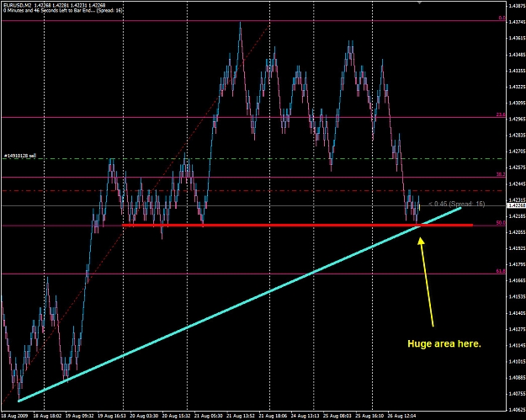Image resolution: width=526 pixels, height=420 pixels.
Task: Click the 1.41925 price axis label
Action: (x=517, y=248)
